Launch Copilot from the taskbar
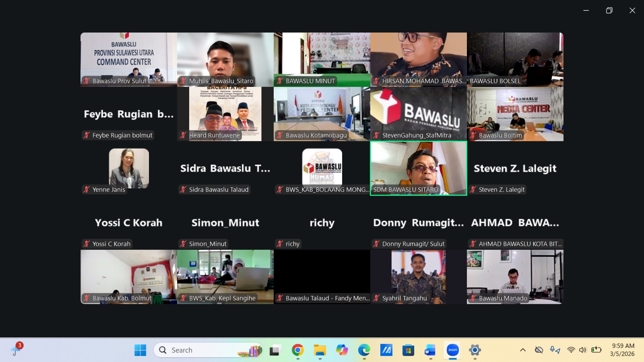 pyautogui.click(x=342, y=350)
